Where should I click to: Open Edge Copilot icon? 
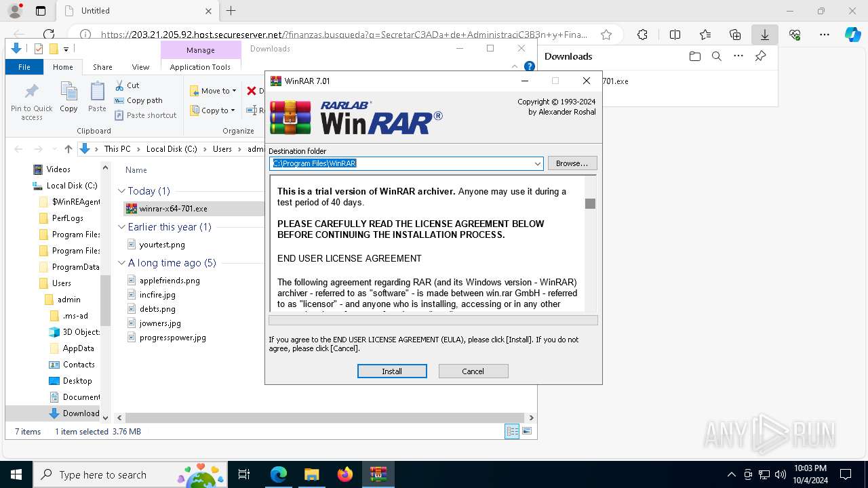853,35
